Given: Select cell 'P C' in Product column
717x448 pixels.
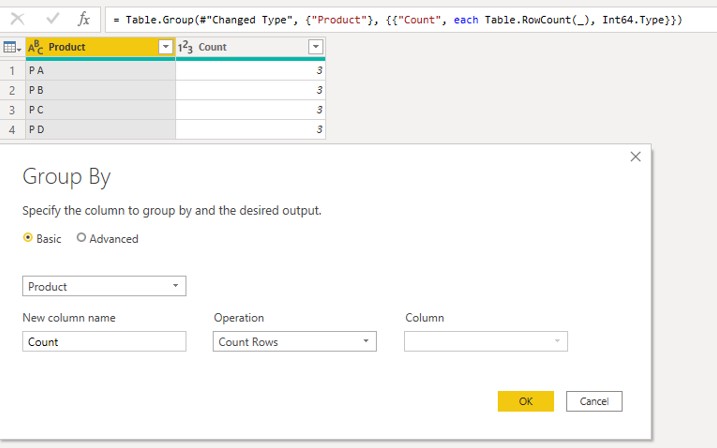Looking at the screenshot, I should (101, 110).
